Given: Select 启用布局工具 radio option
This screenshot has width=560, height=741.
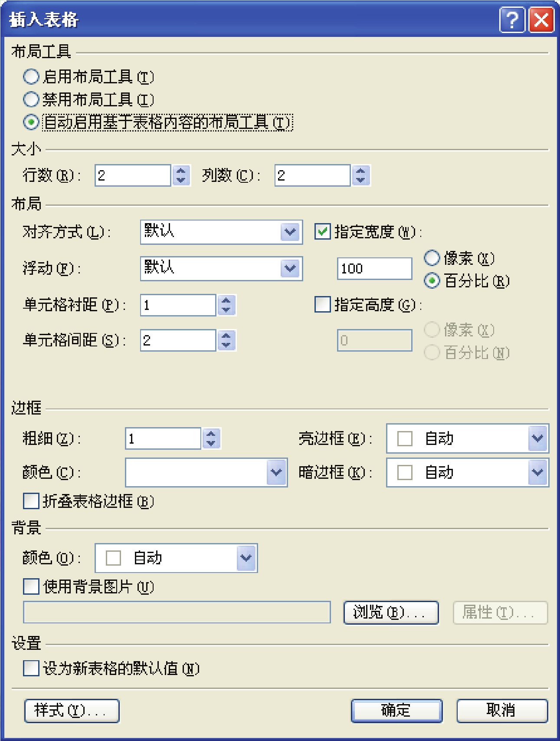Looking at the screenshot, I should tap(31, 77).
